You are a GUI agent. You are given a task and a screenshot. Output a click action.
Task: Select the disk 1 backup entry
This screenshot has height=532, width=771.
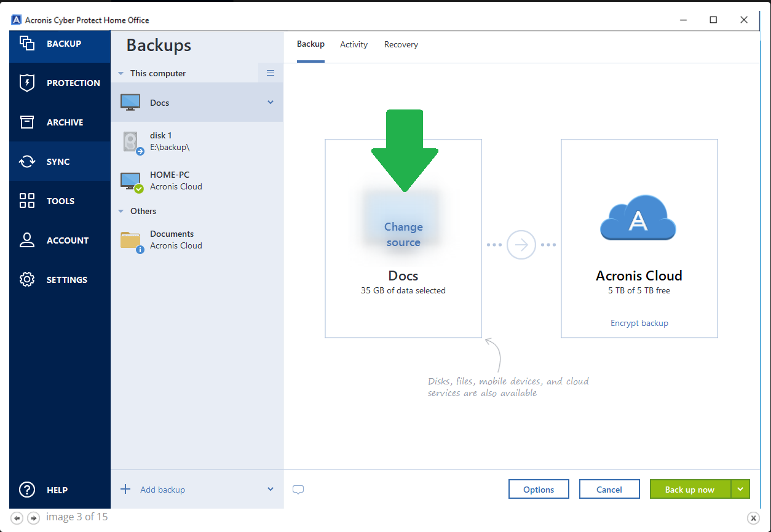coord(197,142)
